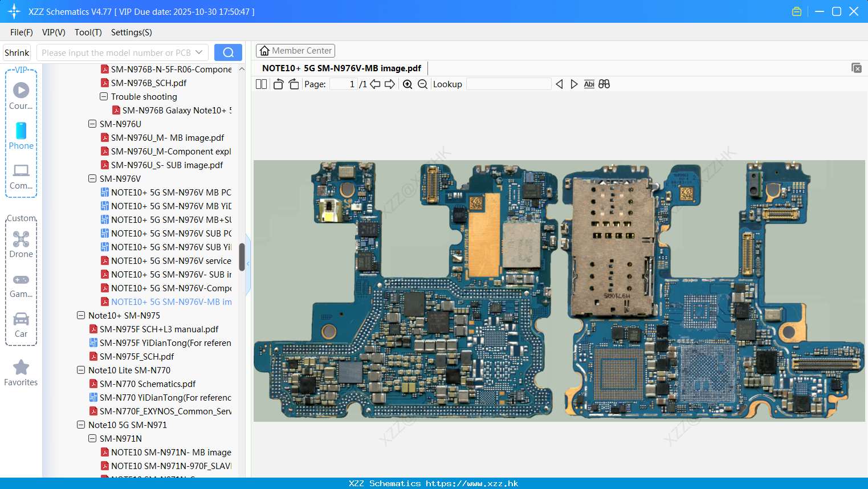Screen dimensions: 868x489
Task: Select Drone category in sidebar
Action: [21, 244]
